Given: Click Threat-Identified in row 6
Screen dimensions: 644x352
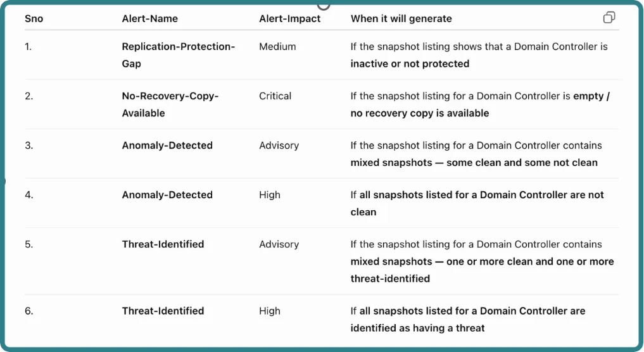Looking at the screenshot, I should (x=163, y=310).
